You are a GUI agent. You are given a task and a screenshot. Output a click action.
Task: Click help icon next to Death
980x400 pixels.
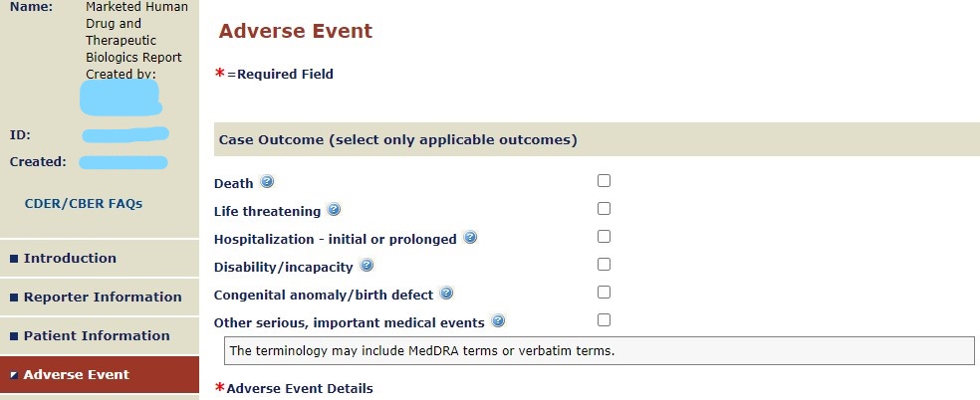[267, 183]
